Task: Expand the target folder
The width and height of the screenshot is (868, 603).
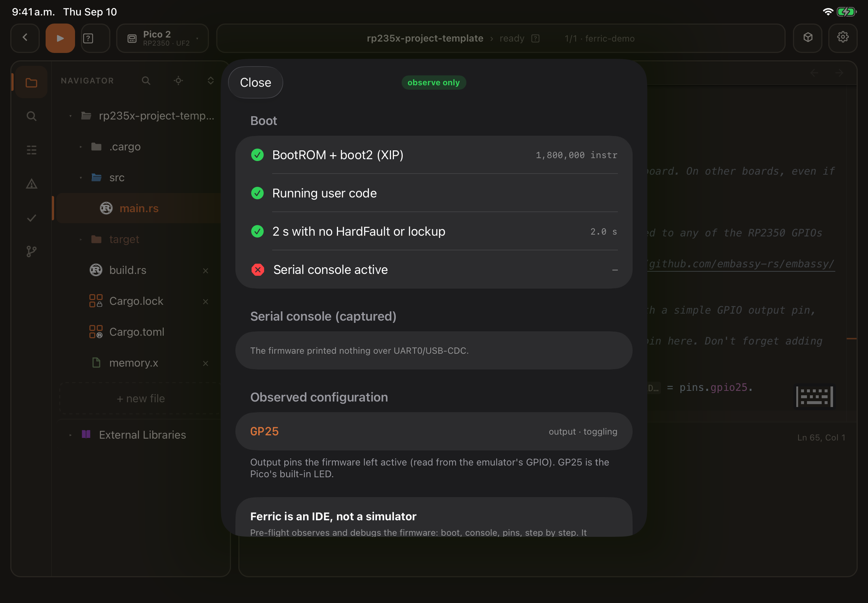Action: click(x=81, y=239)
